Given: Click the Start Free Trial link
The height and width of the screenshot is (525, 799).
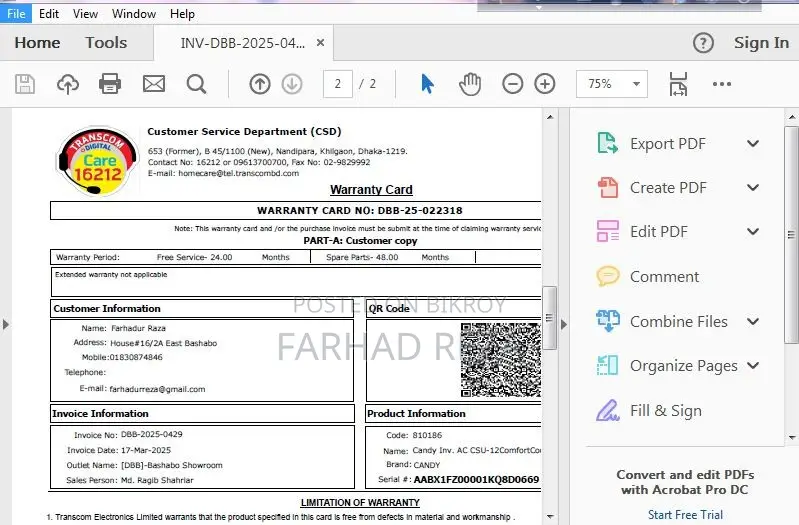Looking at the screenshot, I should click(685, 514).
